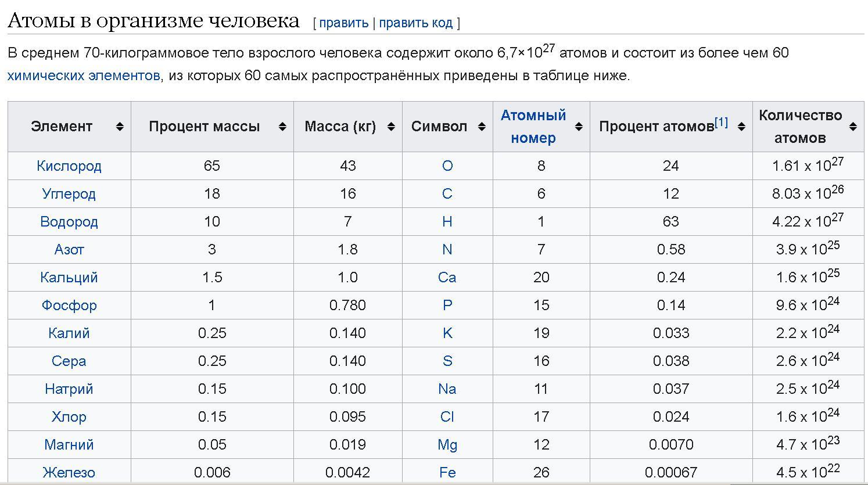Sort by Символ column arrows
The width and height of the screenshot is (868, 485).
click(482, 127)
